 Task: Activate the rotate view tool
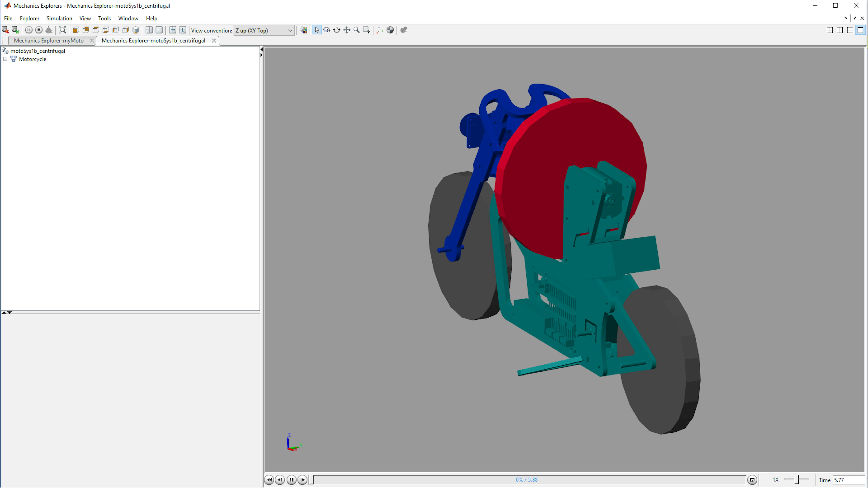(327, 30)
